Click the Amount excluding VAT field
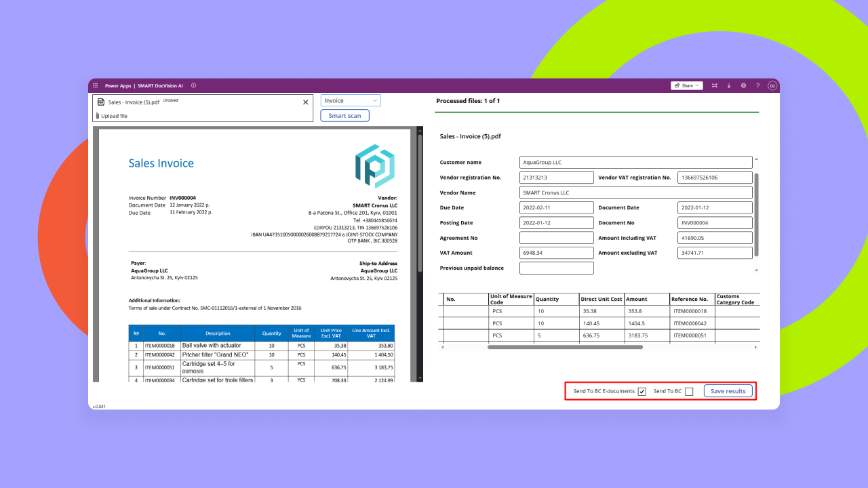 (715, 253)
